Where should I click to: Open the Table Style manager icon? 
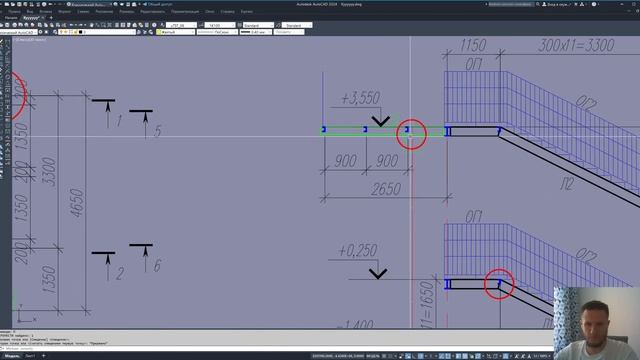(x=240, y=25)
